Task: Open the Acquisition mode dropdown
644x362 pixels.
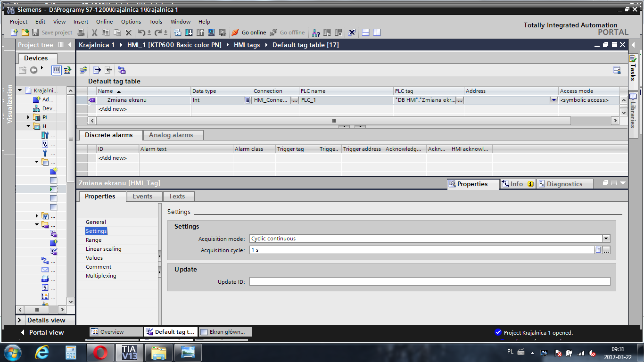Action: point(606,239)
